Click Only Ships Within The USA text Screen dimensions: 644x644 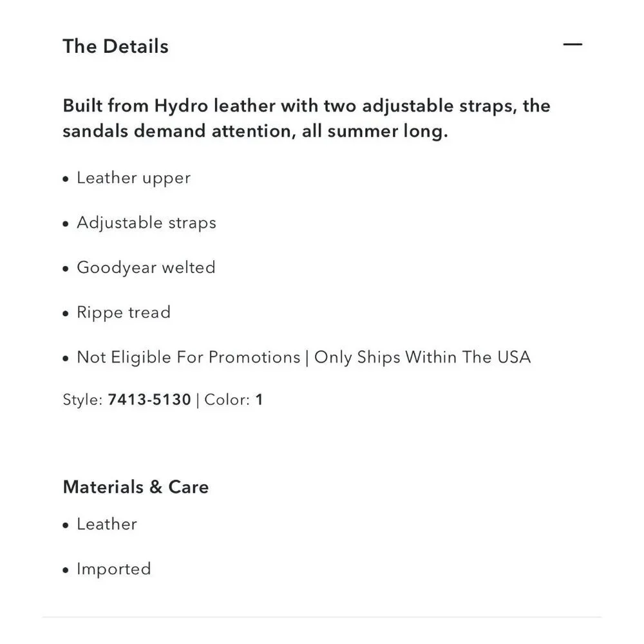point(422,357)
